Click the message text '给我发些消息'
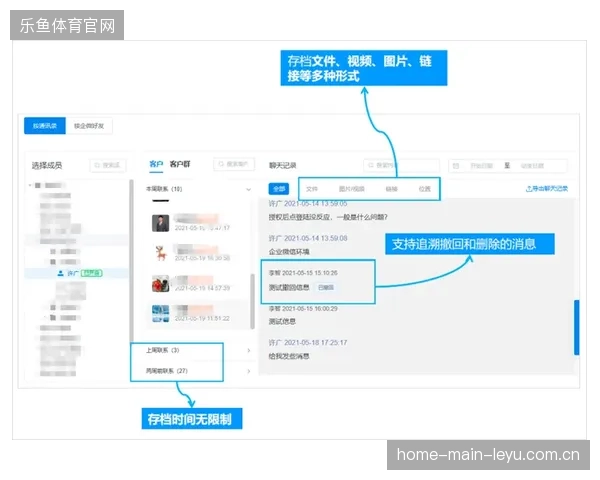600x480 pixels. click(x=289, y=356)
